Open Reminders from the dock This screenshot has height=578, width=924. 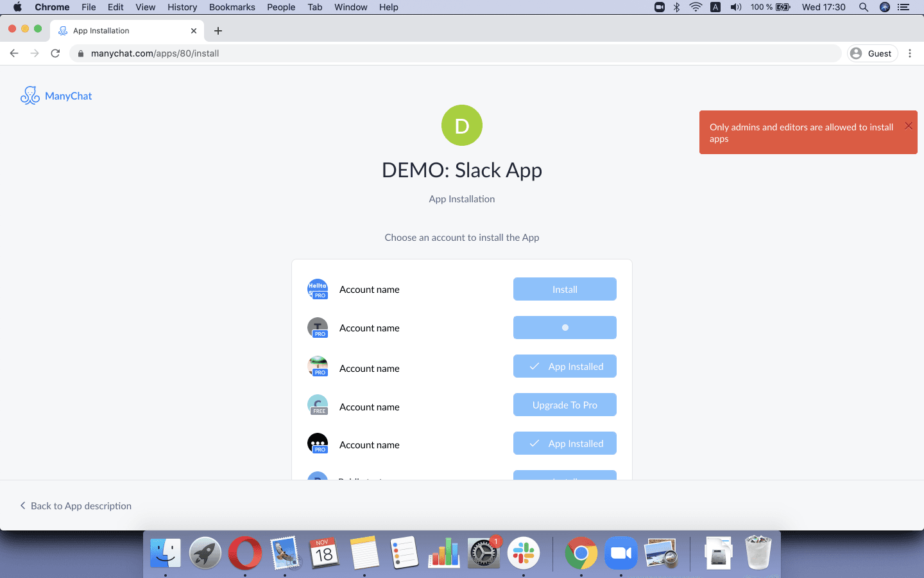click(x=404, y=553)
